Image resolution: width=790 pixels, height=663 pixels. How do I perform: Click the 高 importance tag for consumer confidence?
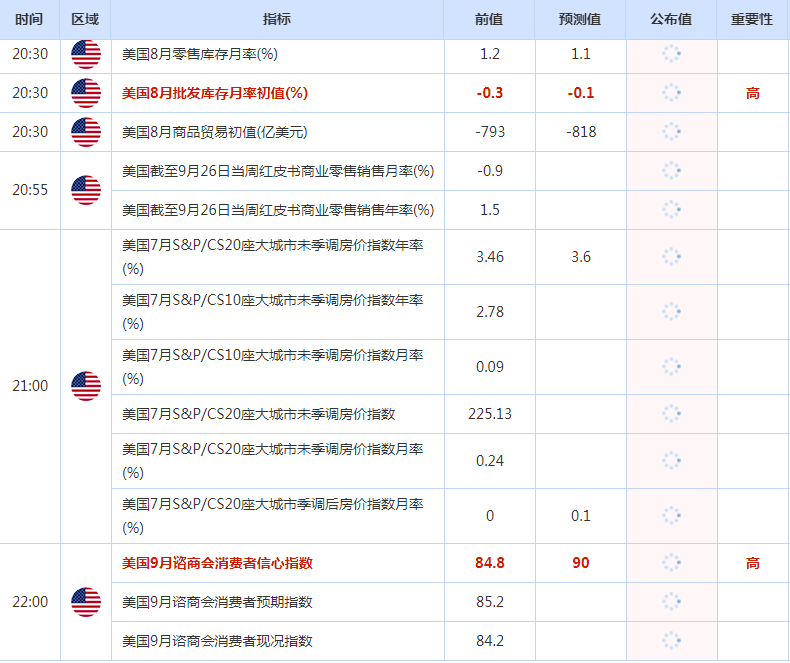click(x=752, y=563)
